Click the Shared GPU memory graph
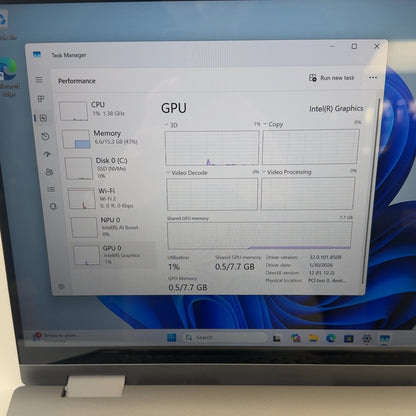 click(260, 235)
